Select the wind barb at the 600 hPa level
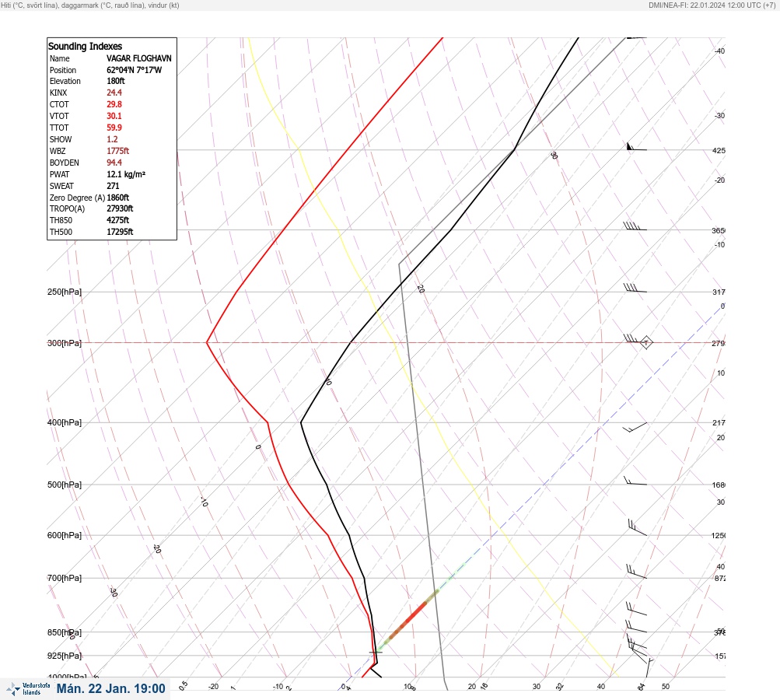This screenshot has height=700, width=780. [x=637, y=527]
